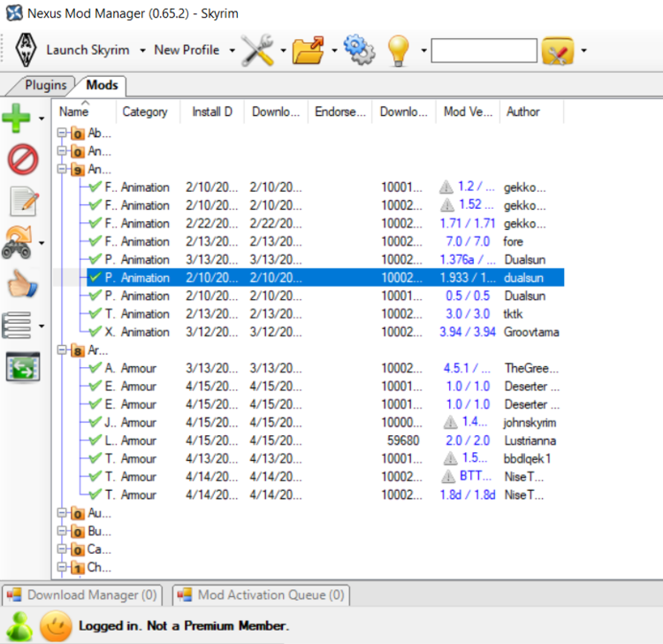Toggle checkmark for fore Animation mod
The width and height of the screenshot is (663, 644).
tap(95, 241)
